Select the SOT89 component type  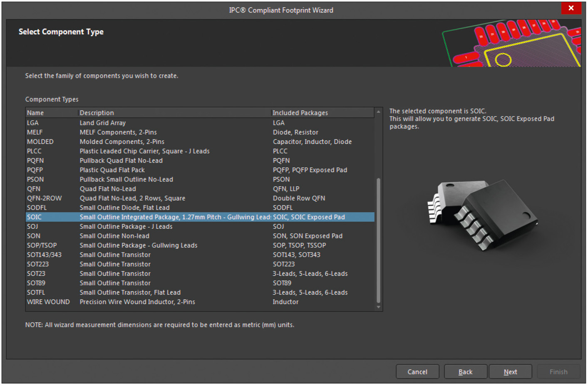200,283
